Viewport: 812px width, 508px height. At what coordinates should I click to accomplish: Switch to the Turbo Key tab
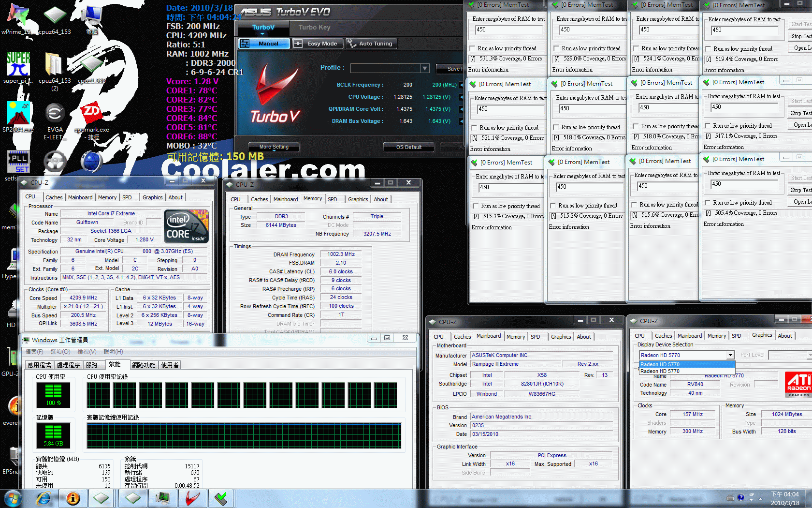pos(314,28)
